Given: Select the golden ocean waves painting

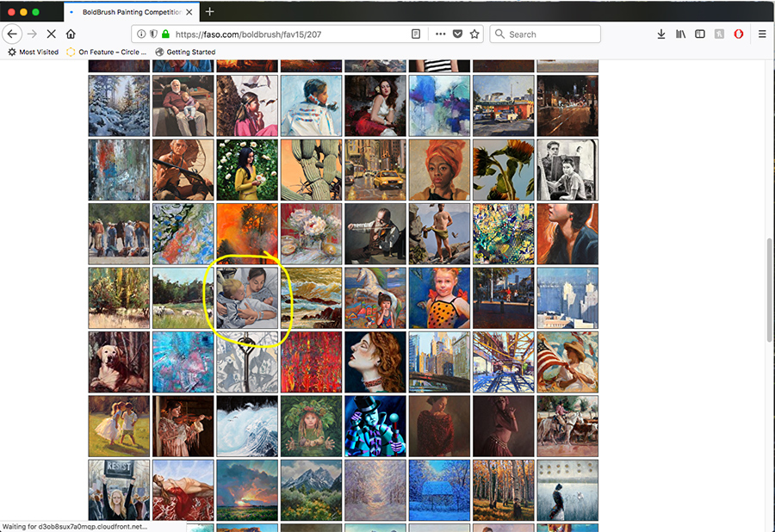Looking at the screenshot, I should [x=312, y=298].
